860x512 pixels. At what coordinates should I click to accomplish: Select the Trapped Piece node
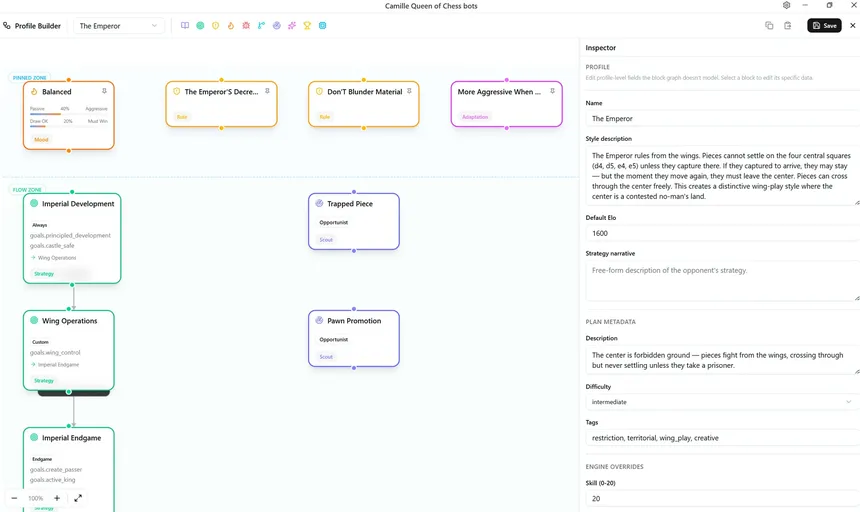pos(354,221)
